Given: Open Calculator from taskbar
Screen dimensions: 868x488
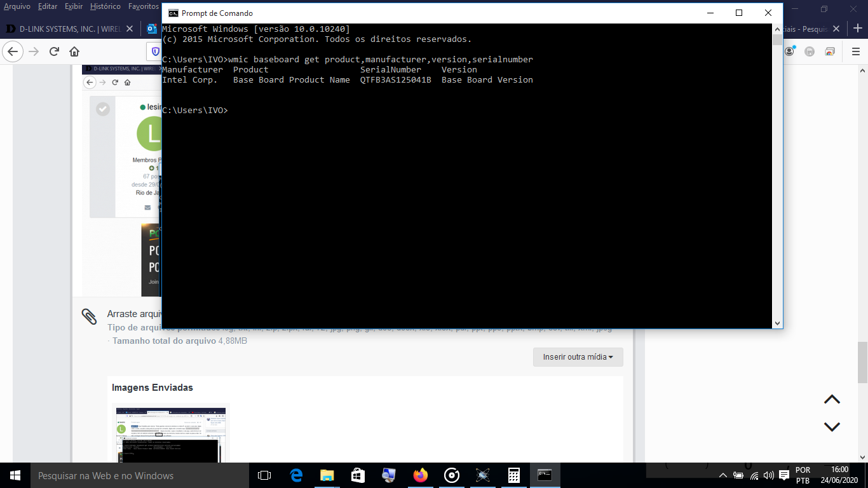Looking at the screenshot, I should [x=514, y=475].
